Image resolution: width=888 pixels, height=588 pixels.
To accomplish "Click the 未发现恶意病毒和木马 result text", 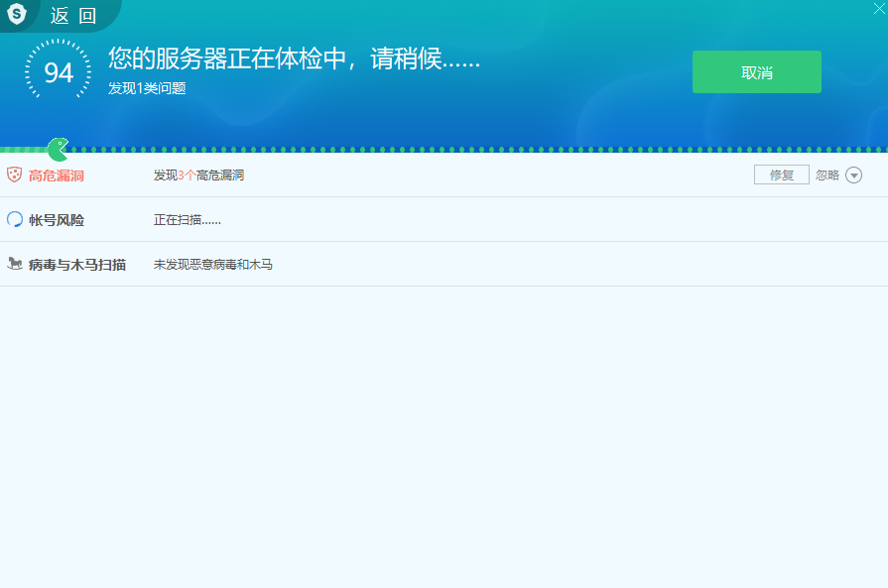I will pyautogui.click(x=212, y=265).
